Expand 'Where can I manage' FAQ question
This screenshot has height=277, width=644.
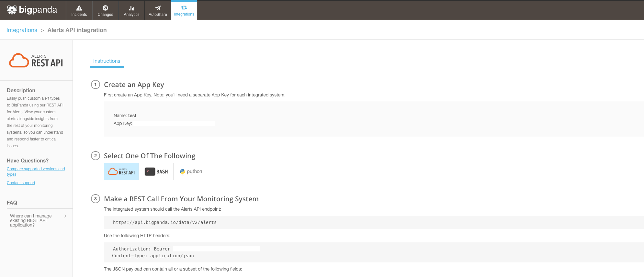(31, 220)
